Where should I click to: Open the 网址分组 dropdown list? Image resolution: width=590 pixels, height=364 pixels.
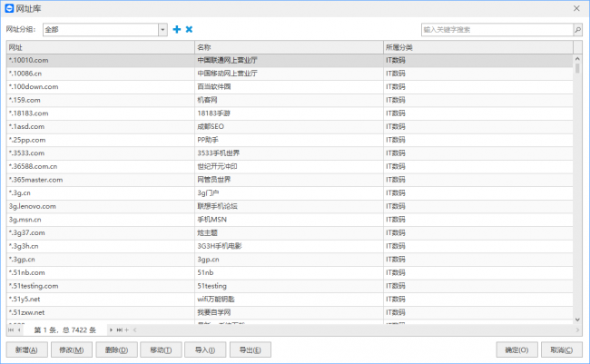tap(162, 30)
